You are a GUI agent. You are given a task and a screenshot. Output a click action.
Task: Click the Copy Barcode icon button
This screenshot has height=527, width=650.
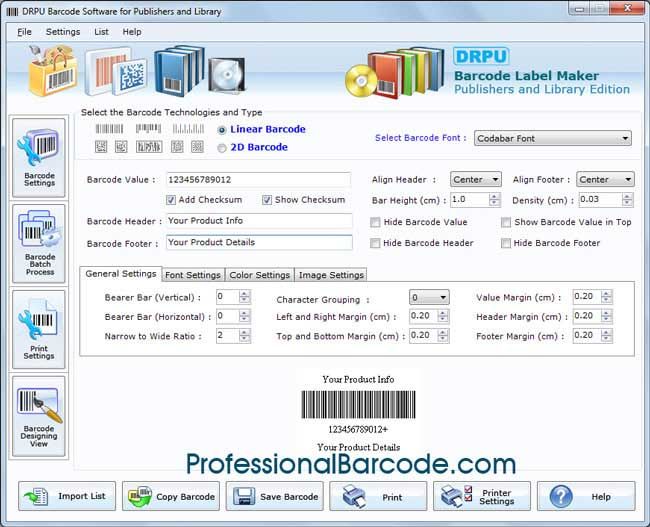(x=140, y=497)
